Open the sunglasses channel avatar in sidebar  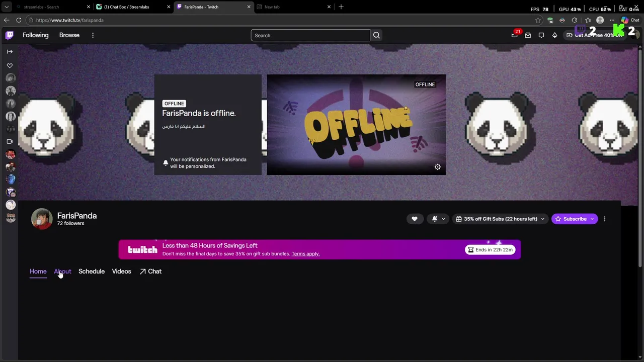tap(11, 217)
